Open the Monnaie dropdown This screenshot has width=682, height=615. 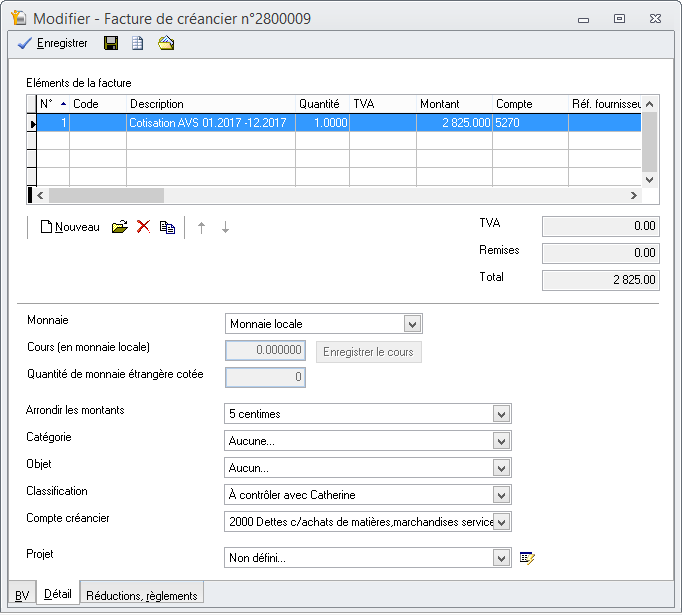[411, 324]
